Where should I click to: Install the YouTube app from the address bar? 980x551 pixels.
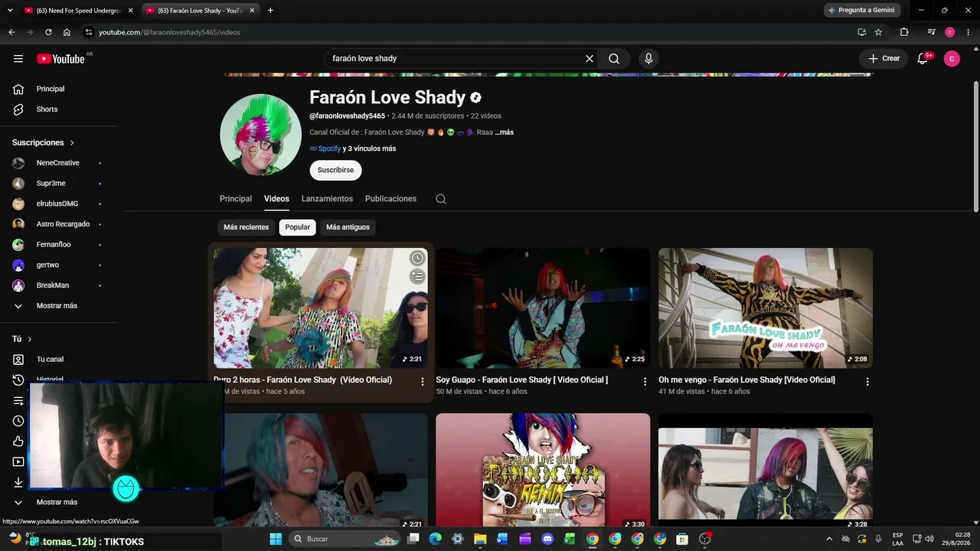click(861, 32)
